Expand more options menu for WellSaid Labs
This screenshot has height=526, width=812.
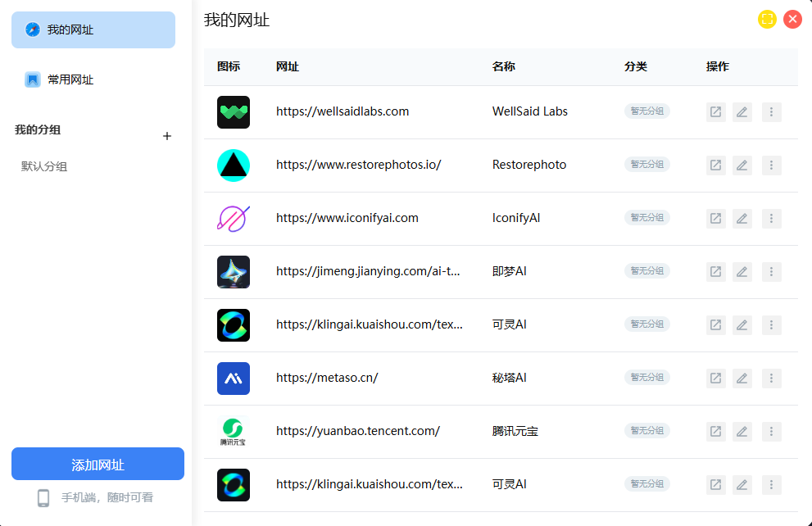(771, 112)
